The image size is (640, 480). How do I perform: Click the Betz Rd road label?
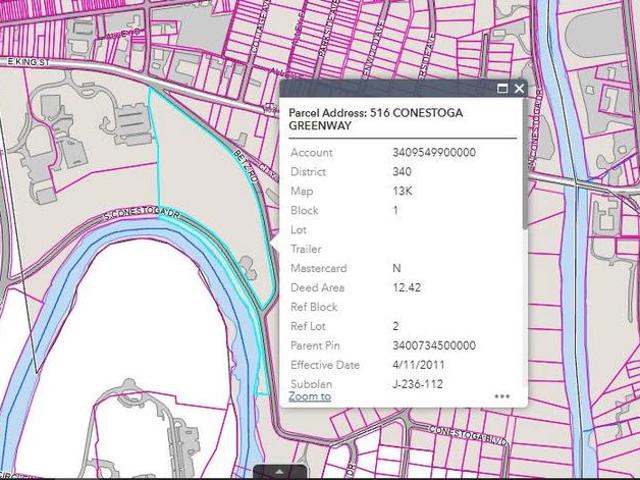coord(246,166)
